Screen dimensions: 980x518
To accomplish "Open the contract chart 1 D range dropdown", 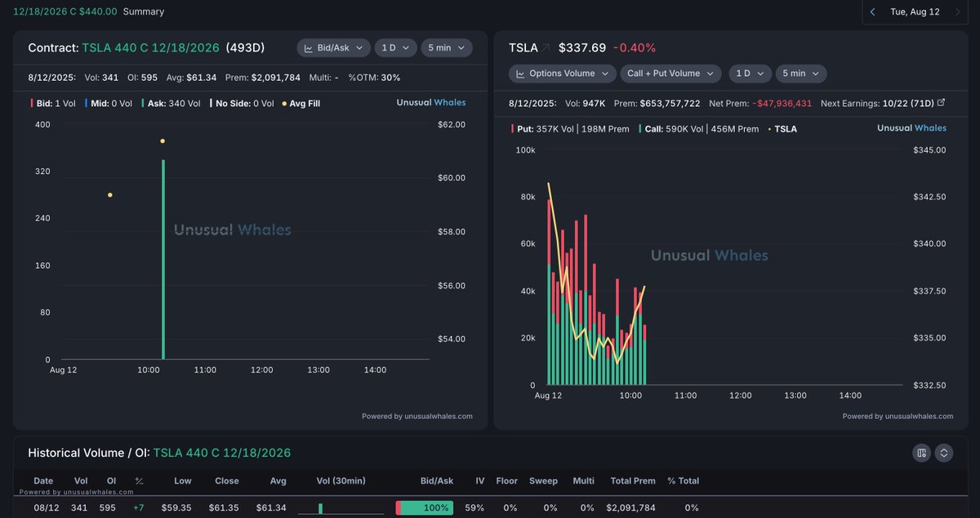I will [396, 48].
